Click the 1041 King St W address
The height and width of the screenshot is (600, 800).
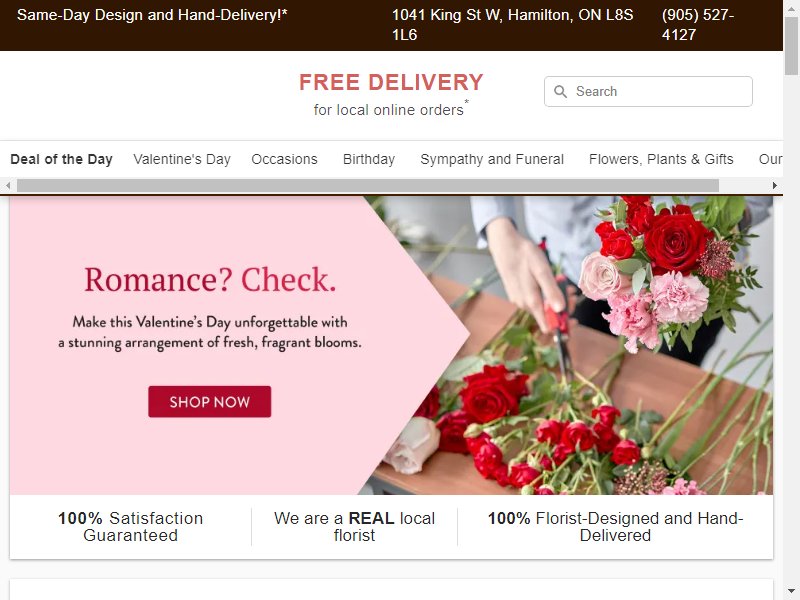click(512, 24)
